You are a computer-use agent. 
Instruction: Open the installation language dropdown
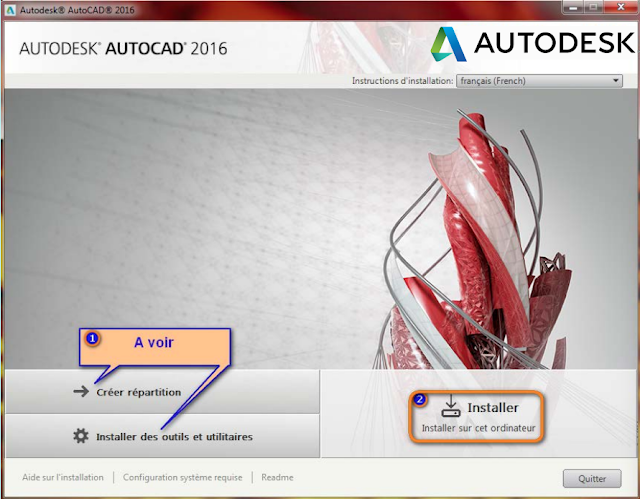pos(539,81)
